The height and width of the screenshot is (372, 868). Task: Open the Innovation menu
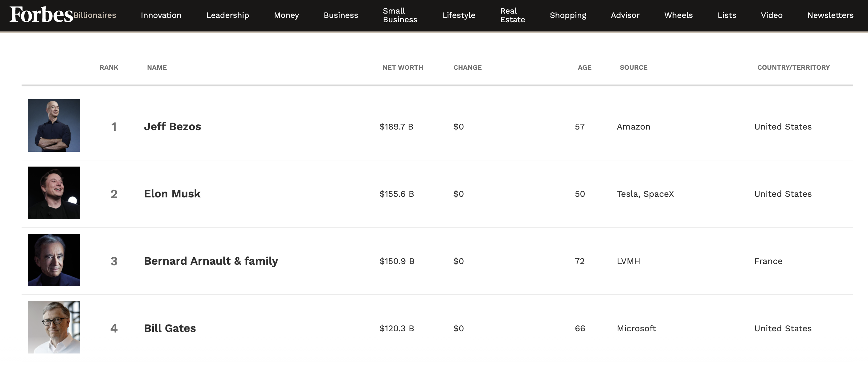point(161,15)
